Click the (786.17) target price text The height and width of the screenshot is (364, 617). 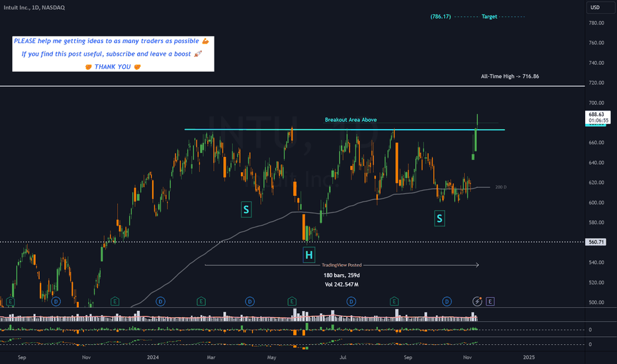(441, 17)
